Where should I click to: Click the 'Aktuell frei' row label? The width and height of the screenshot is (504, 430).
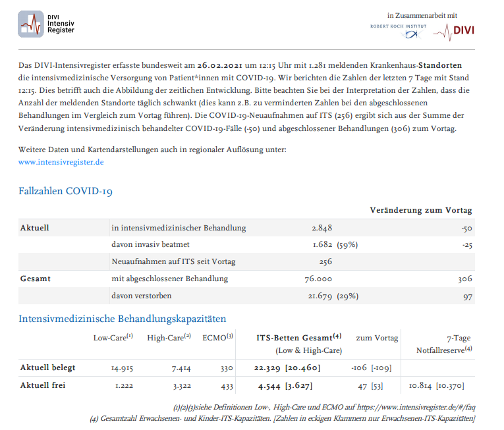click(x=43, y=385)
